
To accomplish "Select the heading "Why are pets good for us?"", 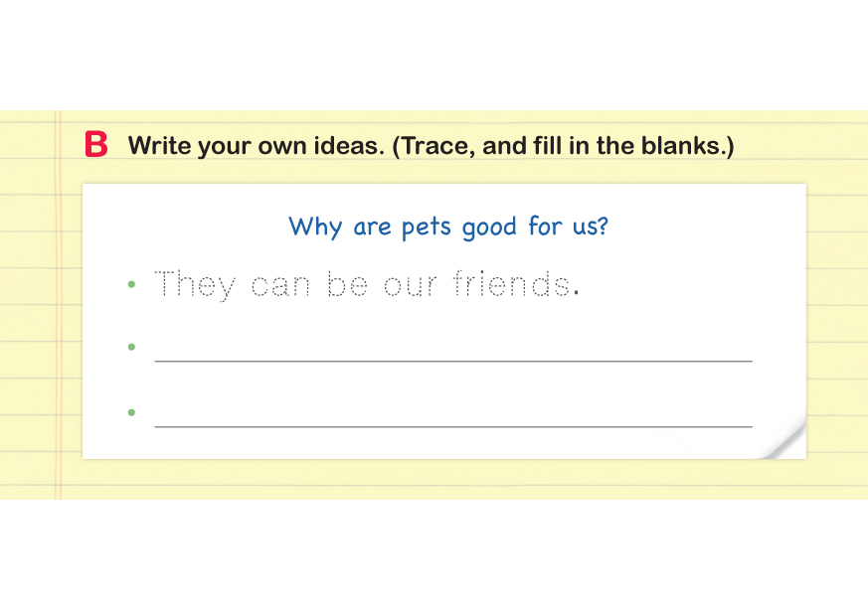I will pos(447,227).
